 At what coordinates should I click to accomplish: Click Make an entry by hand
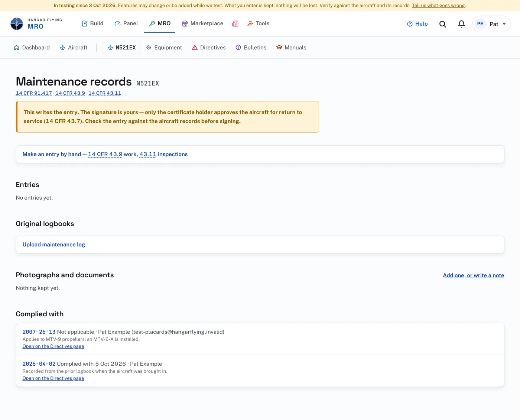pos(260,154)
